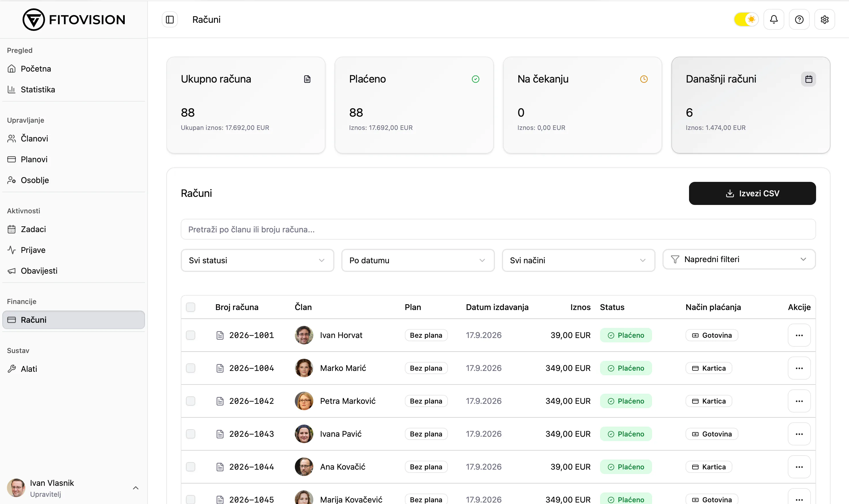Tick the select-all checkbox in table header

[191, 307]
